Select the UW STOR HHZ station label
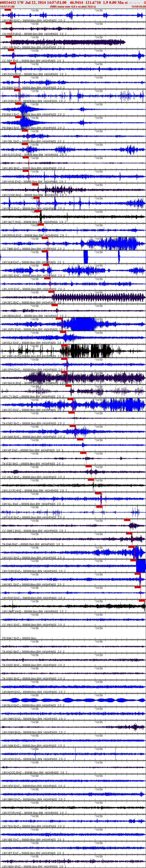146x868 pixels. (x=34, y=813)
